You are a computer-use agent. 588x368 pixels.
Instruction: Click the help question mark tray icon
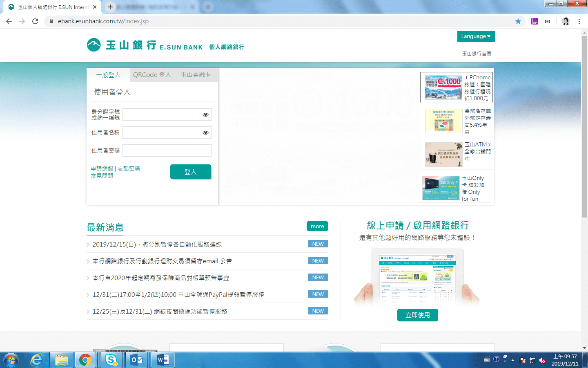coord(496,359)
